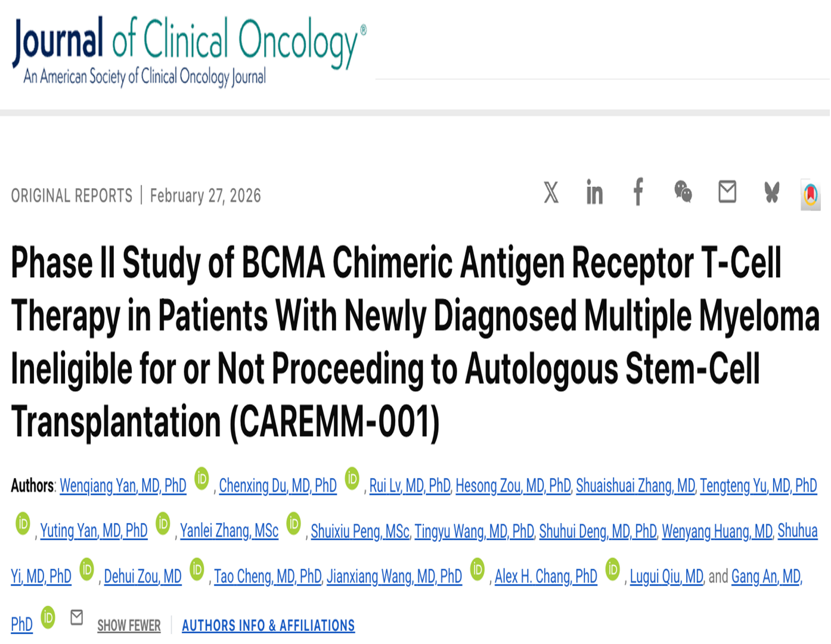Open Lugui Qiu, MD author link
Viewport: 831px width, 644px height.
[666, 577]
